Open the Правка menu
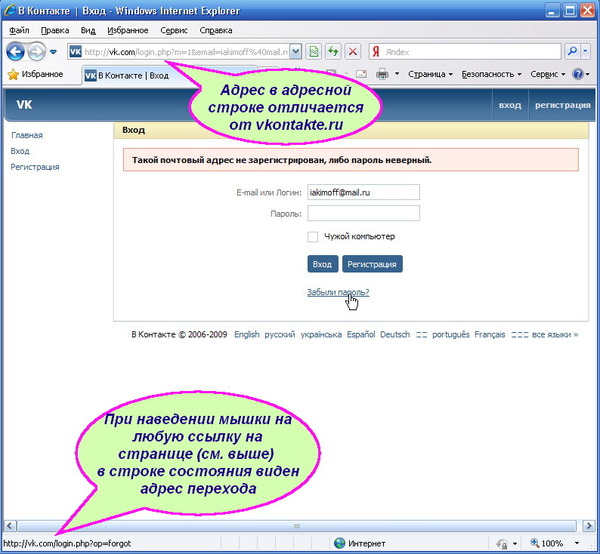The image size is (600, 554). pos(55,30)
